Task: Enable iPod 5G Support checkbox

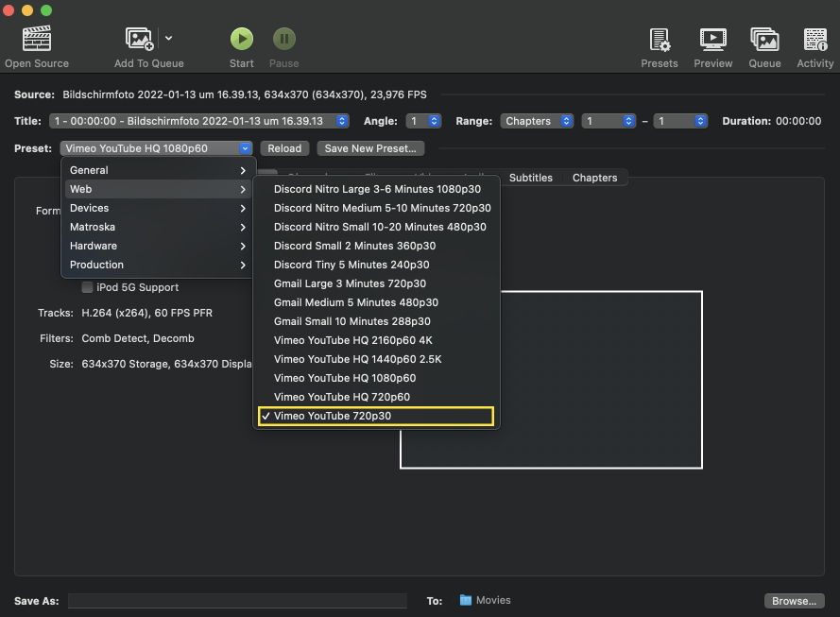Action: pos(87,287)
